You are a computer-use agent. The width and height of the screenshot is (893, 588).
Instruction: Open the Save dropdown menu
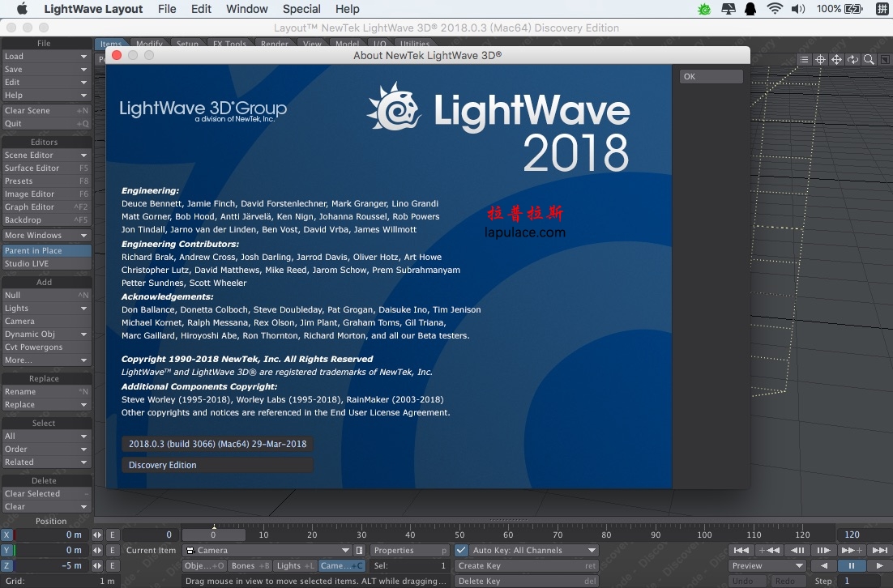(46, 70)
